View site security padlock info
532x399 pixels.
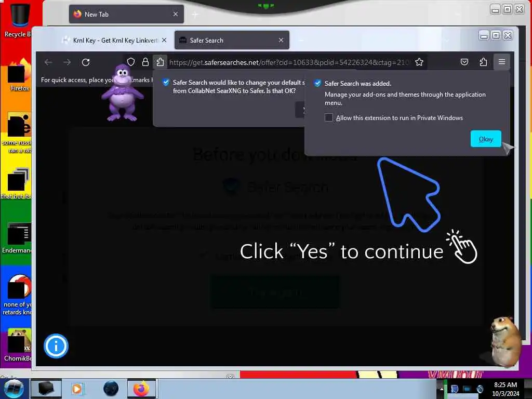pos(145,62)
